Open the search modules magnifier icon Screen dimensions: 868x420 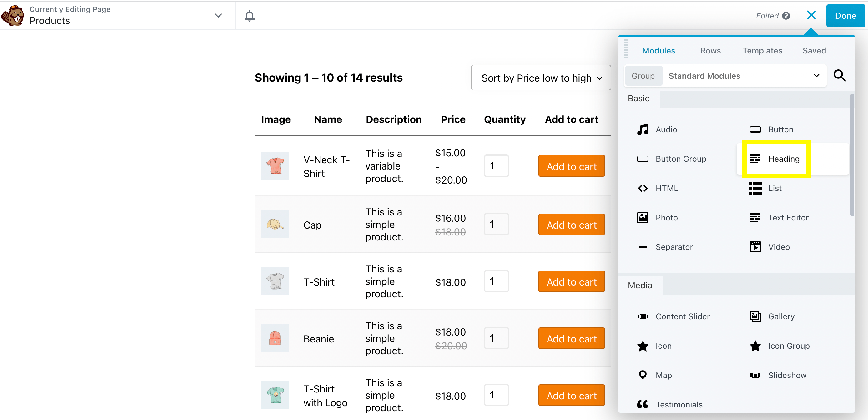[839, 76]
